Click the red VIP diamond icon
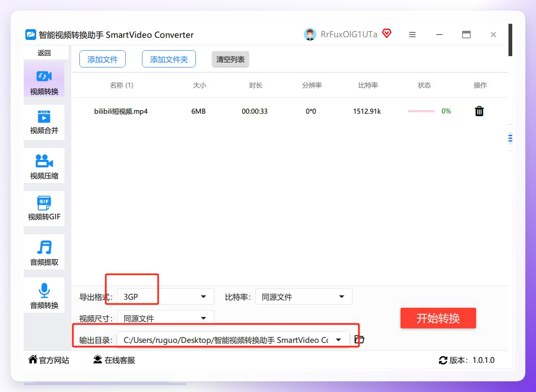The height and width of the screenshot is (392, 536). 386,33
